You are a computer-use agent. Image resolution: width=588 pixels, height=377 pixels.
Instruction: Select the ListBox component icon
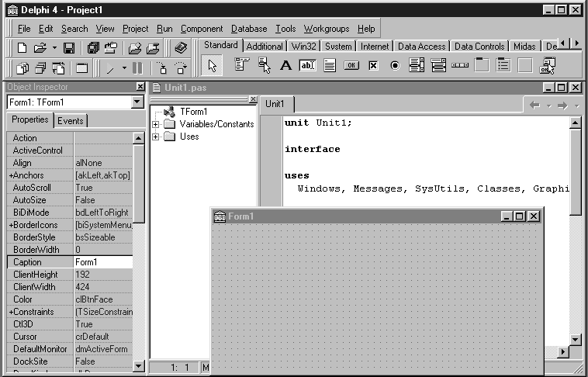pyautogui.click(x=417, y=65)
